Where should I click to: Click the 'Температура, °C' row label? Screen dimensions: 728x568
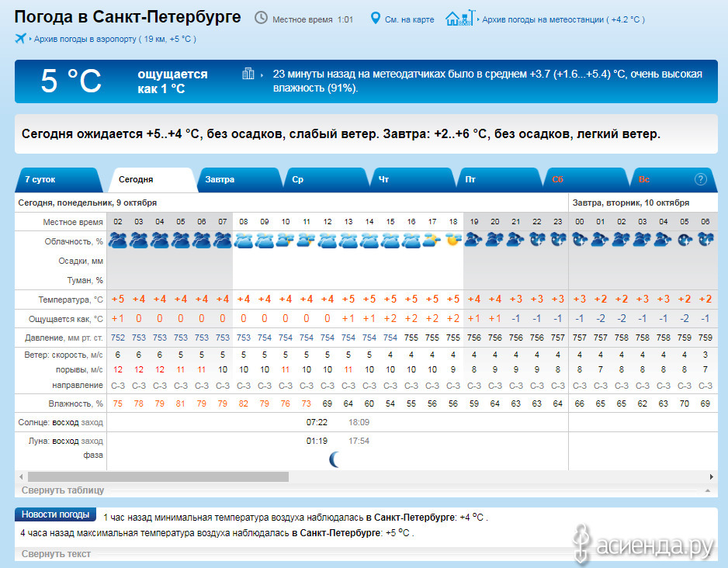click(x=71, y=300)
